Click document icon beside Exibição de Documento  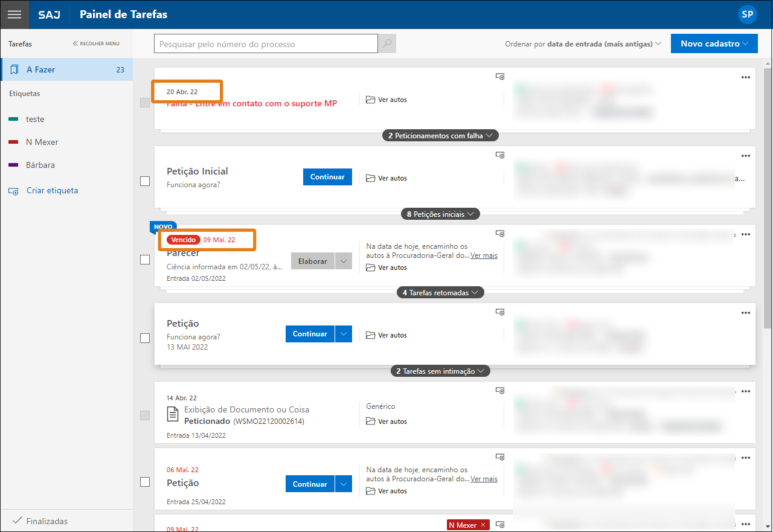[173, 414]
